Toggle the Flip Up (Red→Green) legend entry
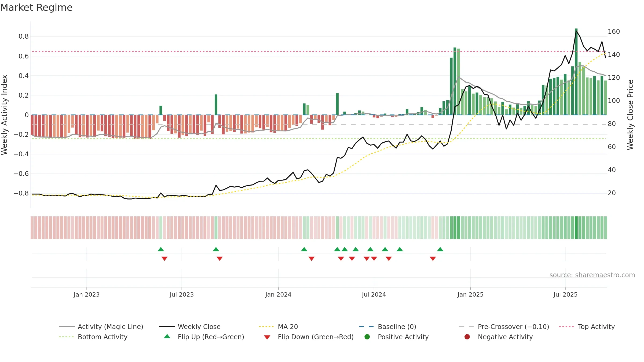 click(x=204, y=337)
